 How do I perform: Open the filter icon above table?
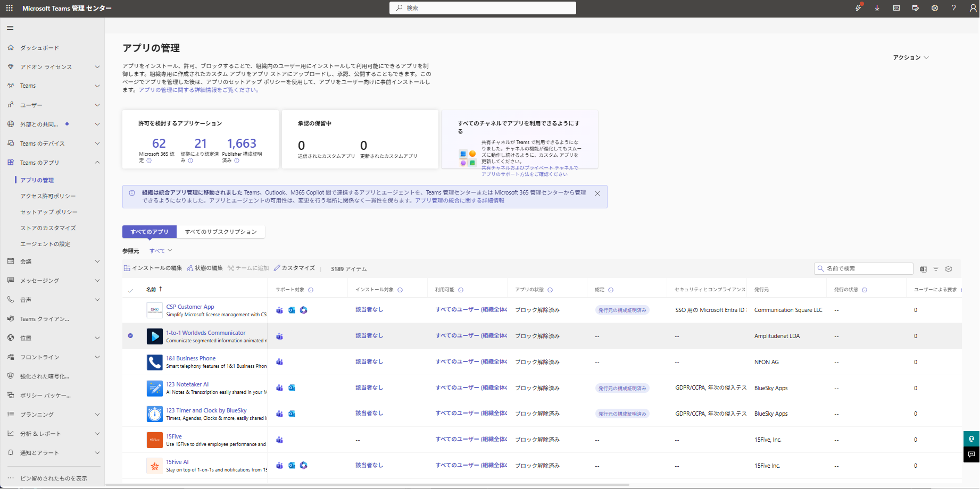[x=936, y=269]
